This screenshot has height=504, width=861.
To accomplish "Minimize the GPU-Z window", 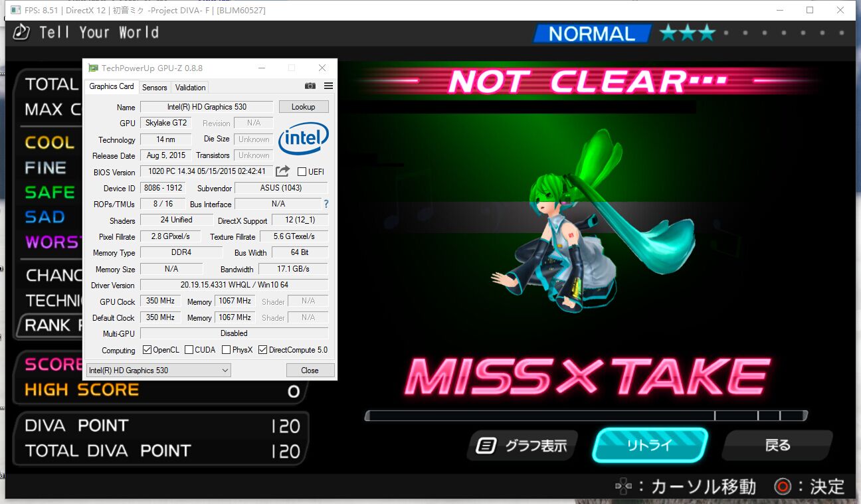I will coord(262,68).
